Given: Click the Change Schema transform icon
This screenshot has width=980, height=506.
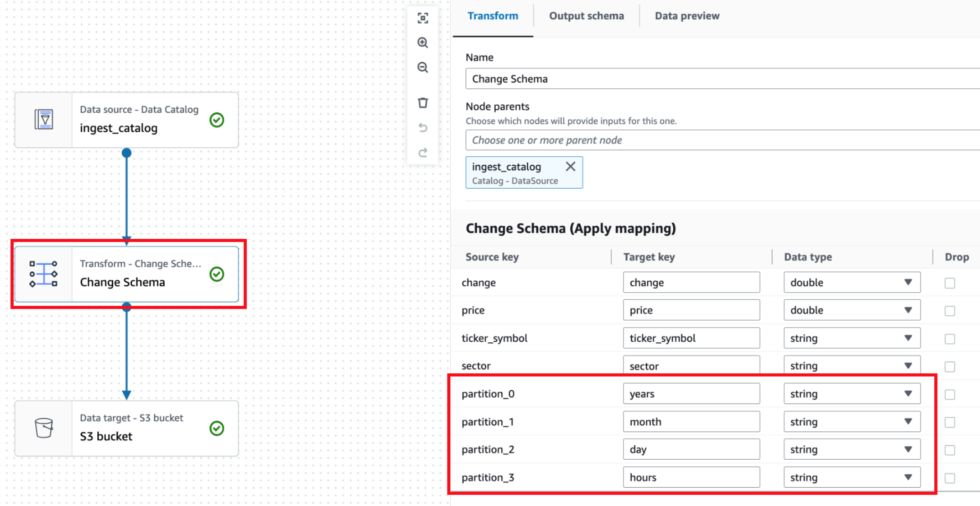Looking at the screenshot, I should pos(42,274).
